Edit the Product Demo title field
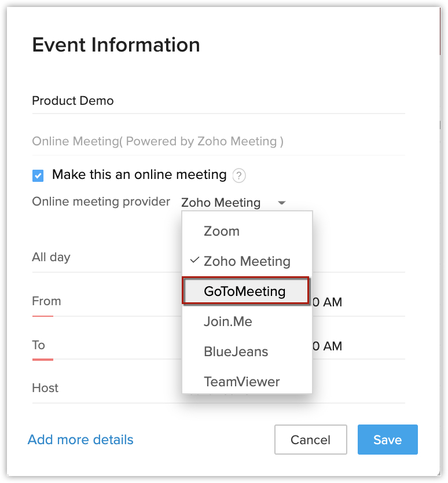The image size is (448, 483). tap(218, 101)
